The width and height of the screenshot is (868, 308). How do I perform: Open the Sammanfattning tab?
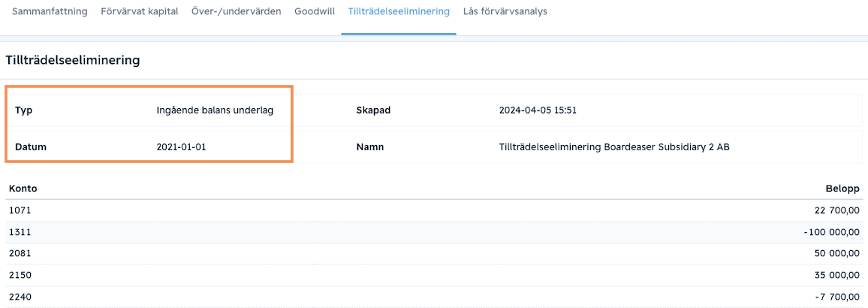coord(50,11)
